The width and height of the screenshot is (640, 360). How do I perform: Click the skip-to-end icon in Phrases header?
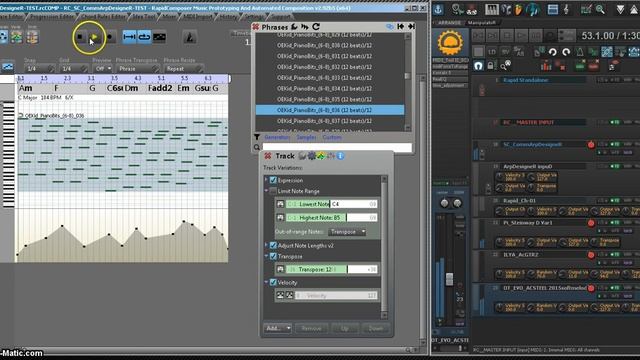(x=411, y=27)
